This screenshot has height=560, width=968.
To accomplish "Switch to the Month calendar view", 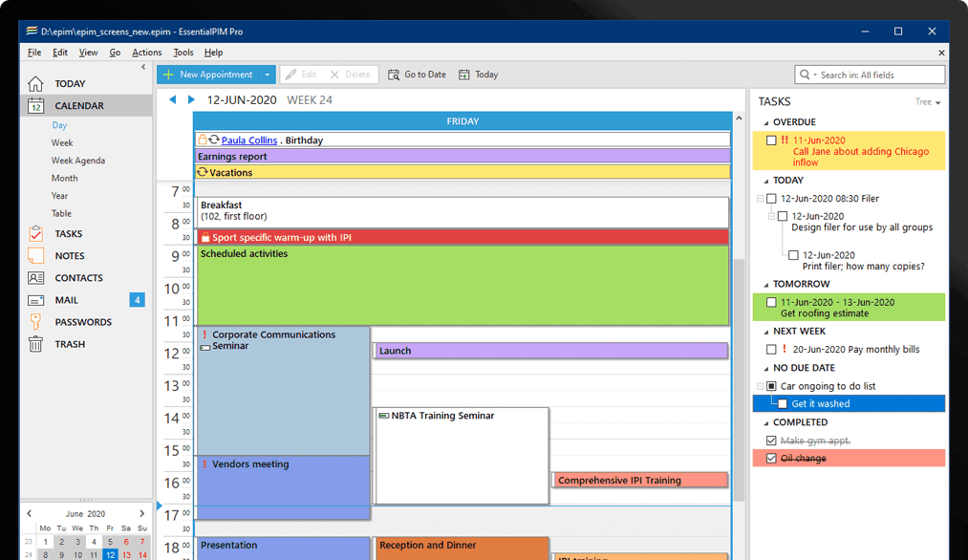I will [x=64, y=178].
